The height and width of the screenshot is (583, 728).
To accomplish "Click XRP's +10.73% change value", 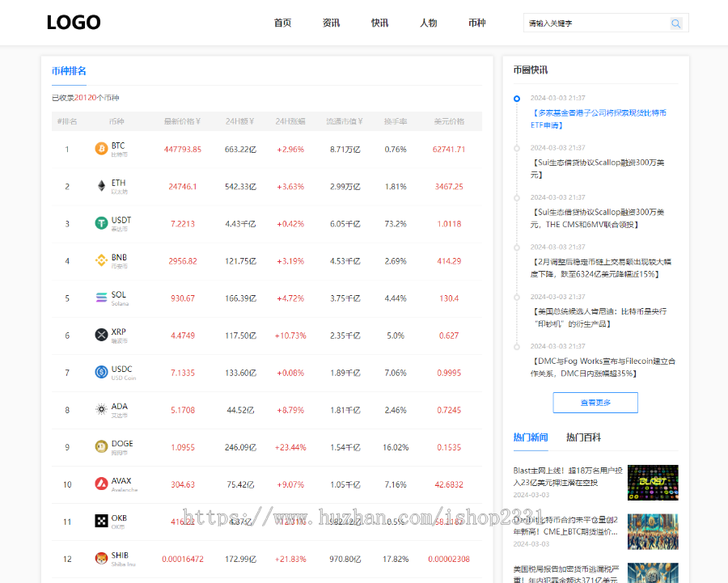I will (290, 335).
